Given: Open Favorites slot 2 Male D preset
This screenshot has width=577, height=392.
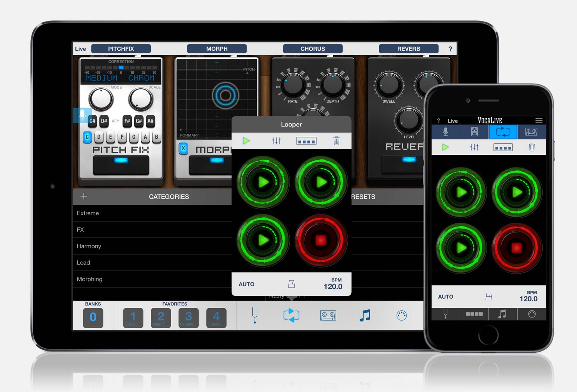Looking at the screenshot, I should coord(160,317).
